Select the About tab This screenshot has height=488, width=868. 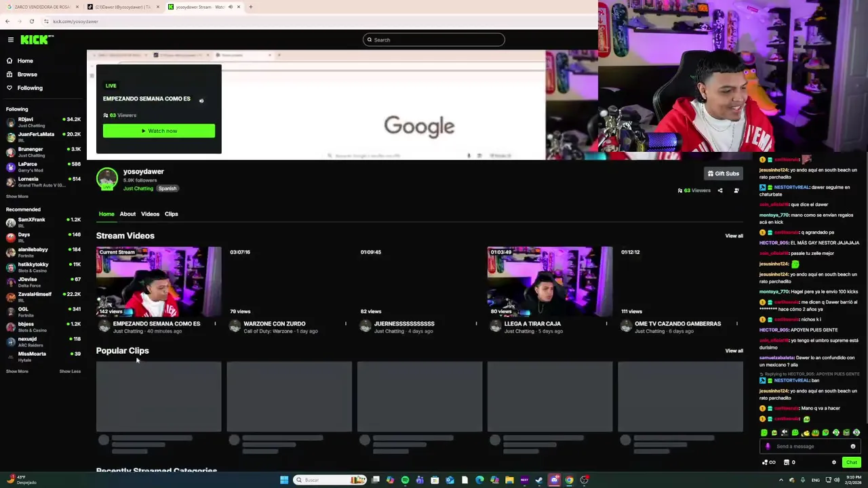click(x=127, y=214)
